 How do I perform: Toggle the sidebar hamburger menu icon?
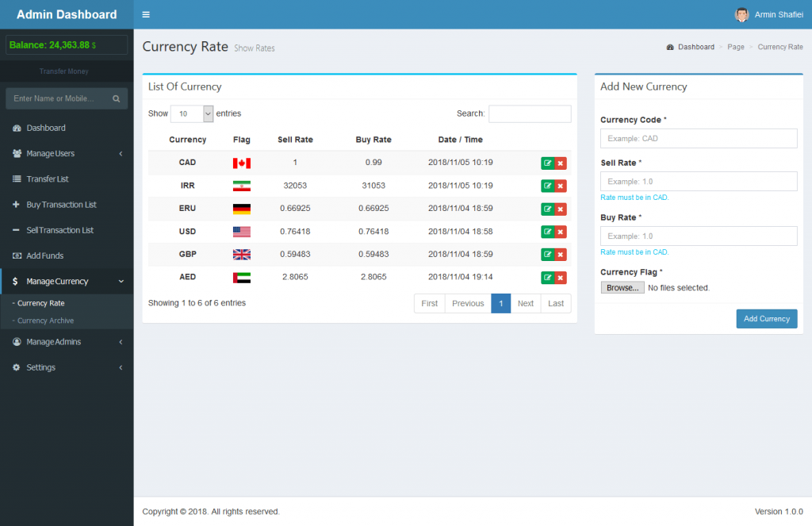(x=146, y=14)
